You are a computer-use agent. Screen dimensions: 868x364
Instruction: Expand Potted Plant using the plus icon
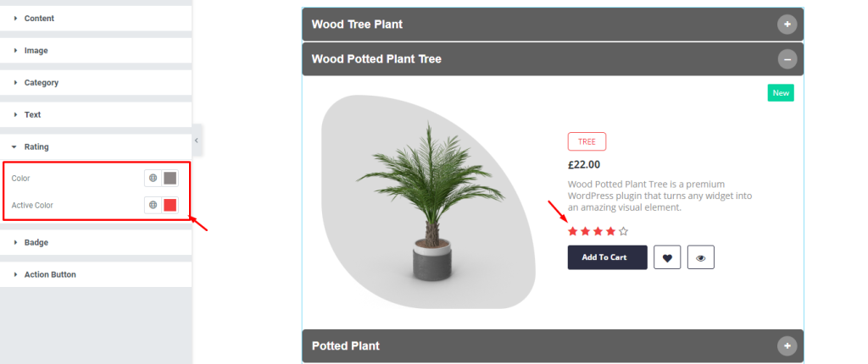pyautogui.click(x=787, y=345)
